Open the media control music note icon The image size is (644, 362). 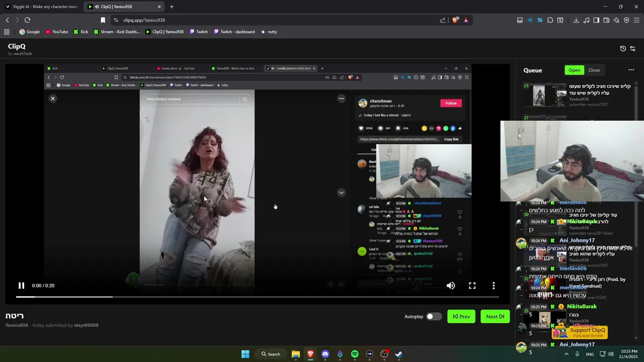(x=586, y=20)
